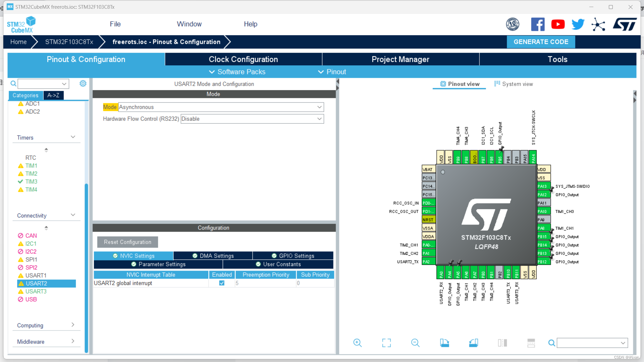This screenshot has height=362, width=644.
Task: Select the TIM3 timer entry
Action: (x=31, y=181)
